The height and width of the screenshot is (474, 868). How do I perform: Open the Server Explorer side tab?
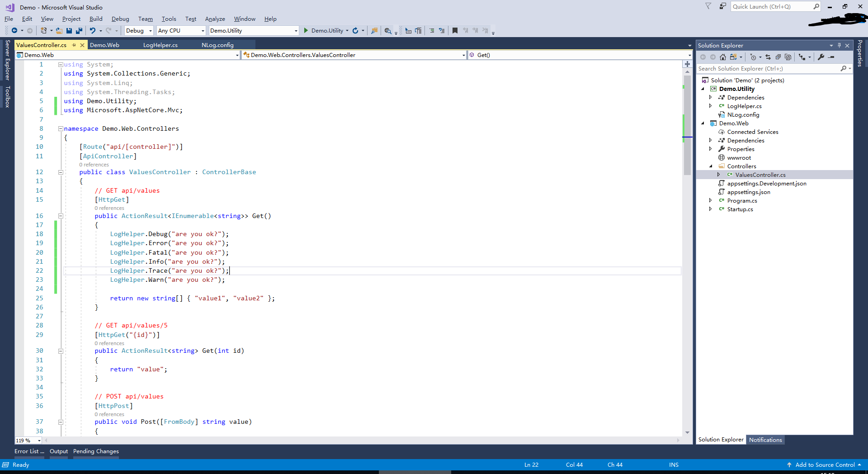point(7,60)
